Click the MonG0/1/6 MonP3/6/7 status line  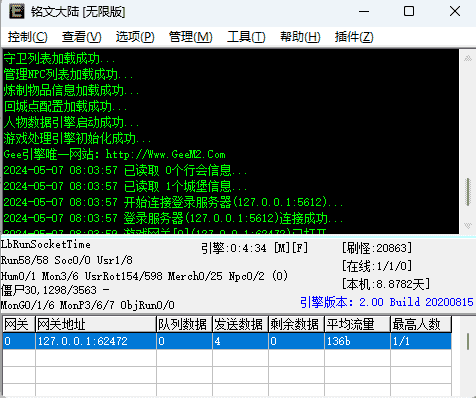click(x=87, y=305)
